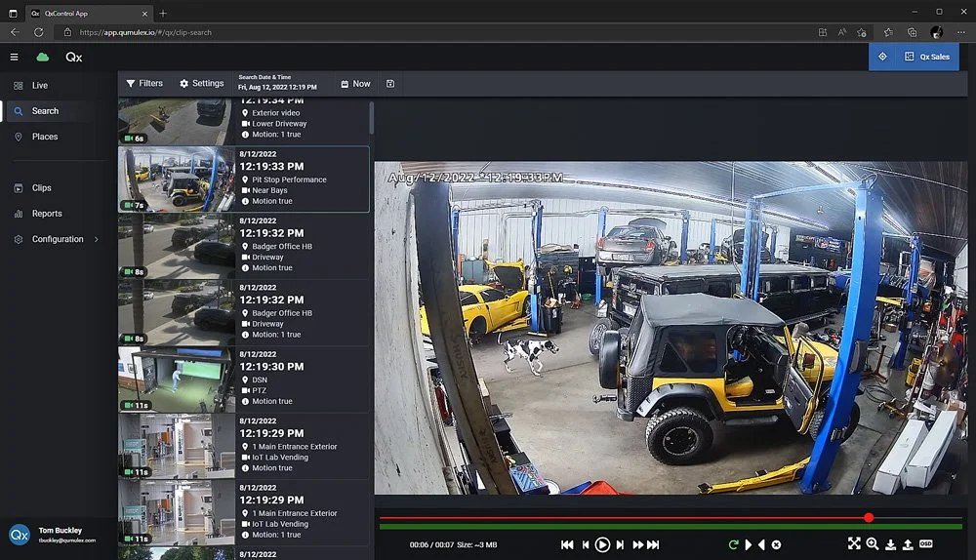Select the IoT Lab Vending 'Motion: 1 true' clip
Screen dimensions: 976x560
click(x=243, y=513)
